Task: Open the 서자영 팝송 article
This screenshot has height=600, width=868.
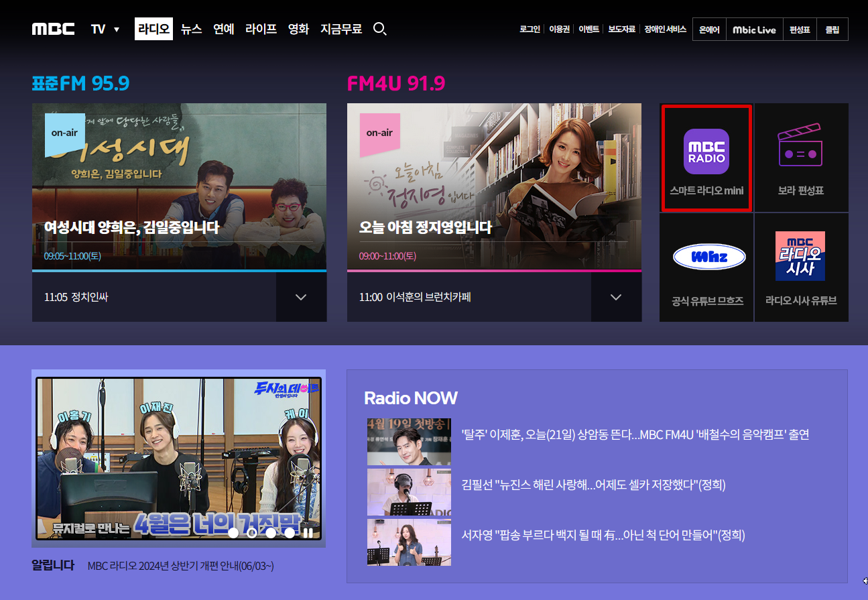Action: click(603, 535)
